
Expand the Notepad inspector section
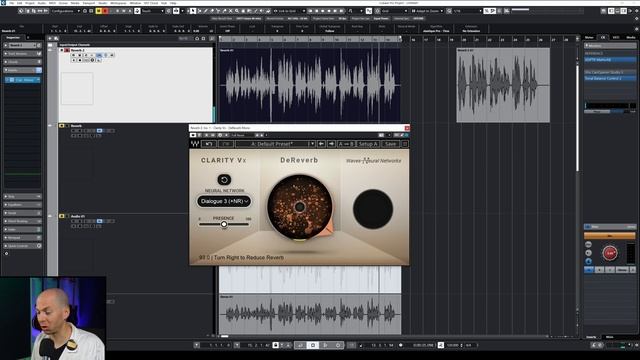[x=22, y=237]
